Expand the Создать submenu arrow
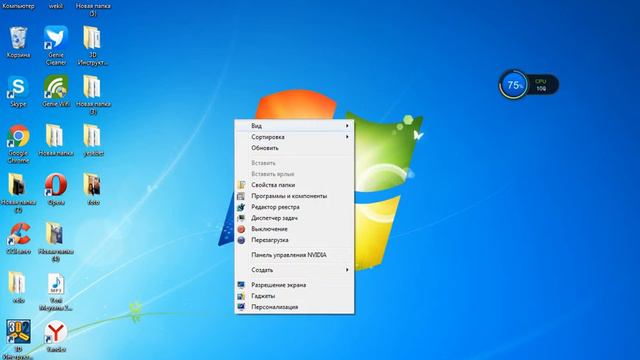 pos(347,270)
